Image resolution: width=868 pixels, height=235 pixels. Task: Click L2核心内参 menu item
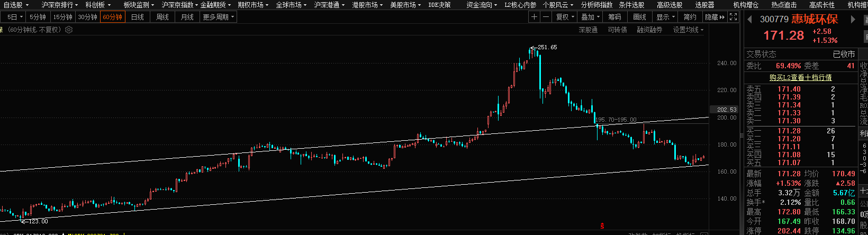[520, 5]
